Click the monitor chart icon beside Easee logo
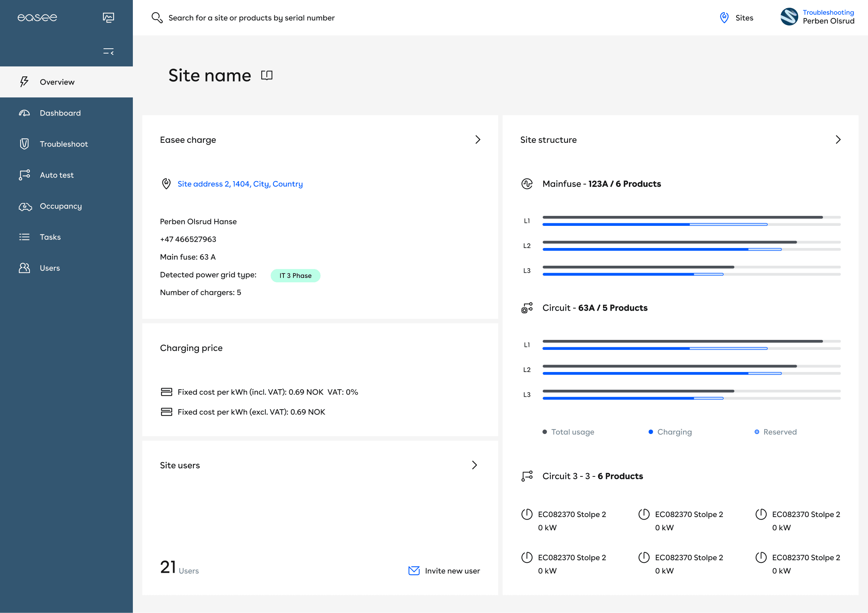868x613 pixels. pos(108,17)
